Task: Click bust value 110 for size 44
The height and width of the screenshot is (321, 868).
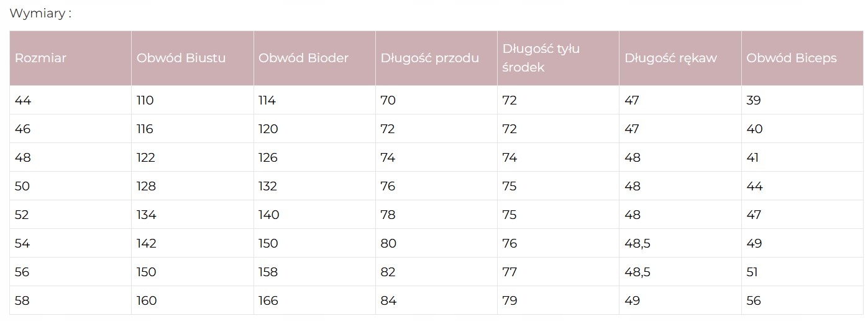Action: tap(145, 100)
